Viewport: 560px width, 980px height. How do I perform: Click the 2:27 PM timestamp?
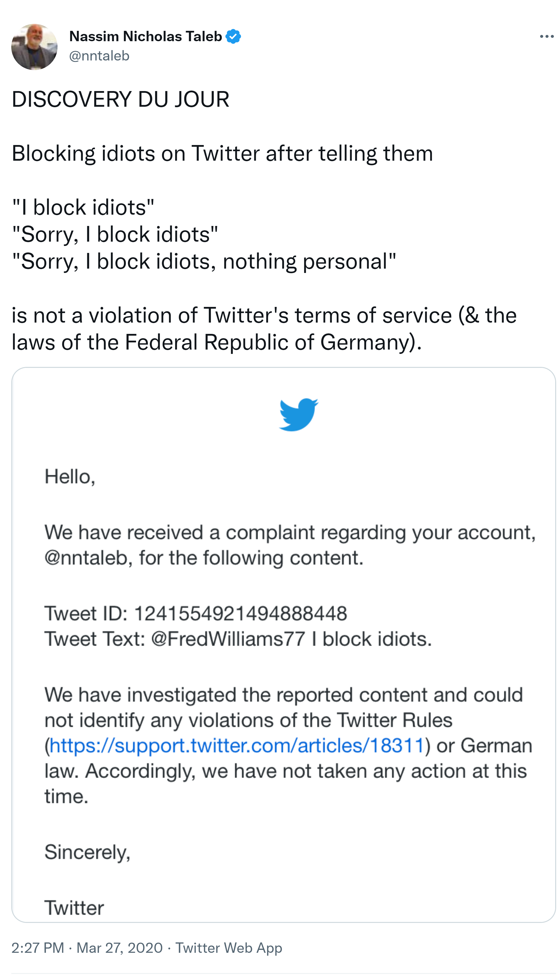(38, 948)
